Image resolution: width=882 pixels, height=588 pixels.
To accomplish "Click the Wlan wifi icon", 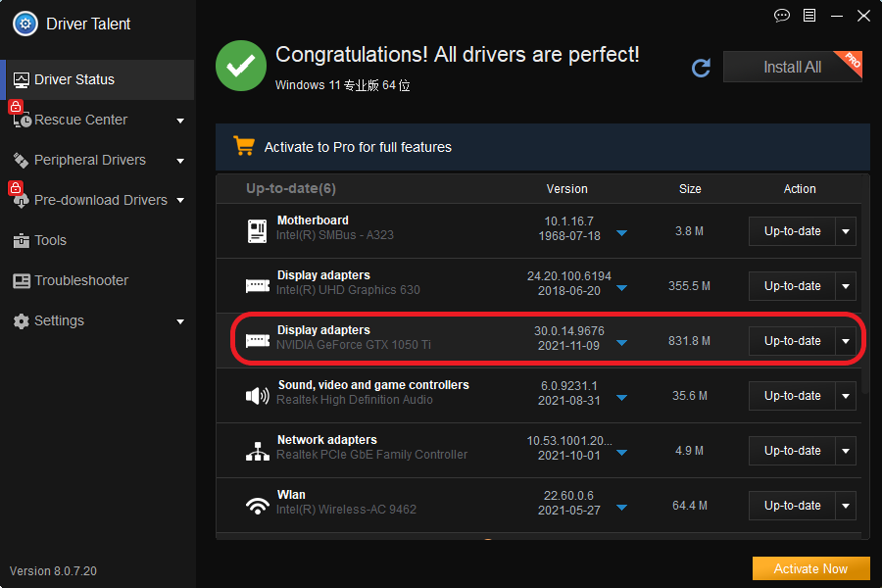I will 258,506.
